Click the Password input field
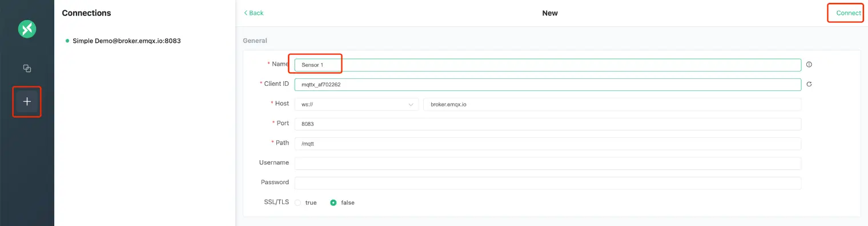Image resolution: width=868 pixels, height=226 pixels. pos(548,183)
